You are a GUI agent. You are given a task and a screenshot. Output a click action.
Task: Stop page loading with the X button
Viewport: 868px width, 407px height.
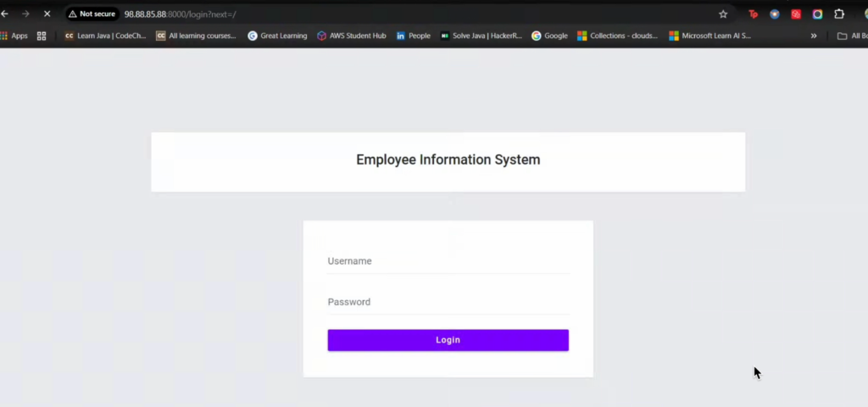click(46, 14)
